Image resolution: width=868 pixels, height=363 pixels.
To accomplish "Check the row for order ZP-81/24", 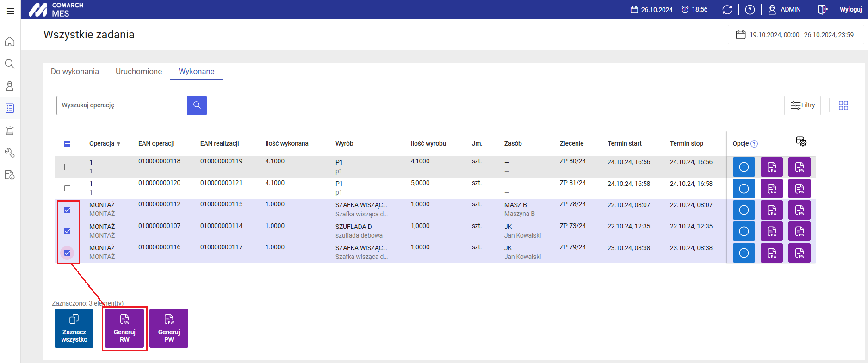I will pos(67,188).
